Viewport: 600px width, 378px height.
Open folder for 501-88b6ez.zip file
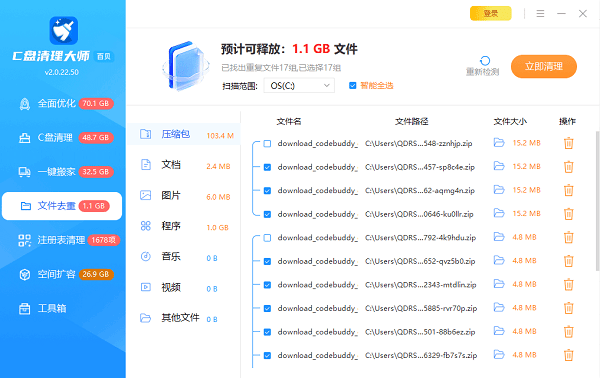pos(499,331)
